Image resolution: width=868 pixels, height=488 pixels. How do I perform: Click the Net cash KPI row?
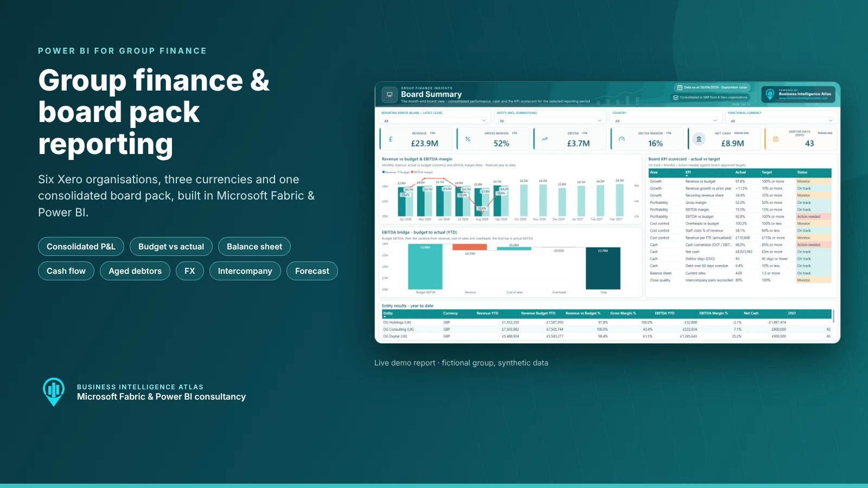[x=740, y=252]
